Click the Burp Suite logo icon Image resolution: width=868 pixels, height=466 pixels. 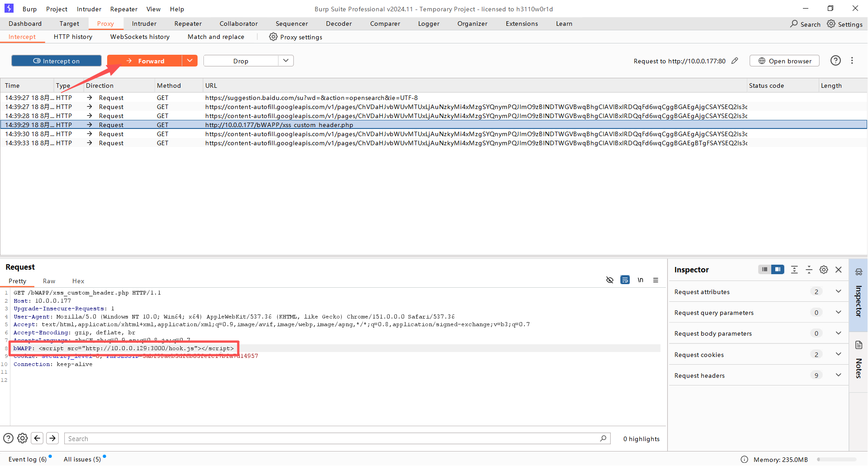[x=9, y=9]
